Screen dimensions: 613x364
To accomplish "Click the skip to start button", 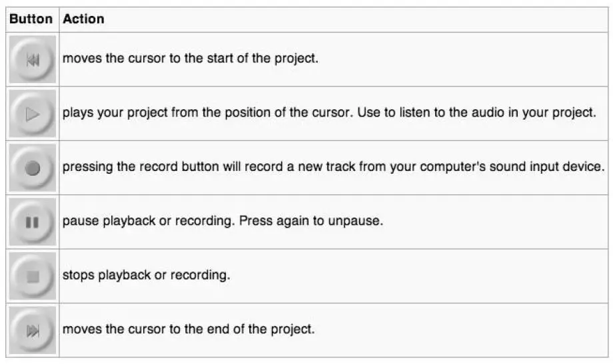I will coord(33,60).
